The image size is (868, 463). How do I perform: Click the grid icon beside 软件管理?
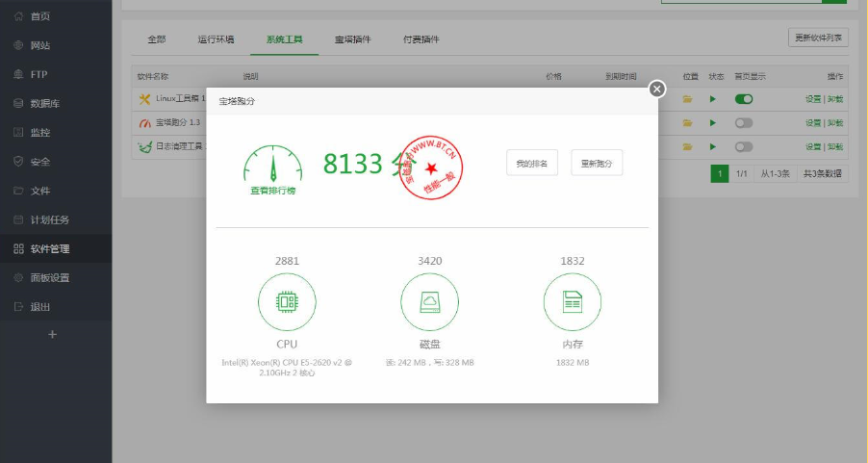18,248
